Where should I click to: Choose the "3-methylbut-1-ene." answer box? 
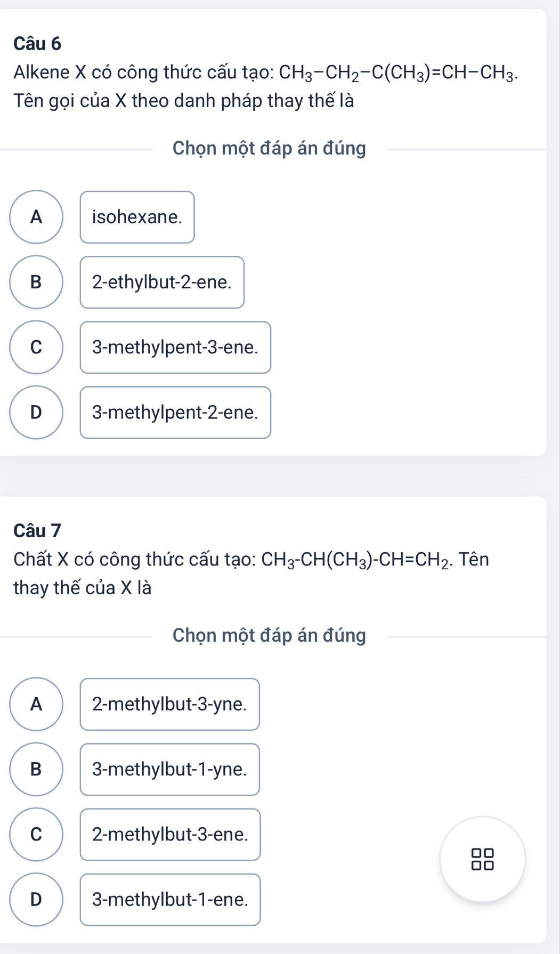(x=170, y=899)
